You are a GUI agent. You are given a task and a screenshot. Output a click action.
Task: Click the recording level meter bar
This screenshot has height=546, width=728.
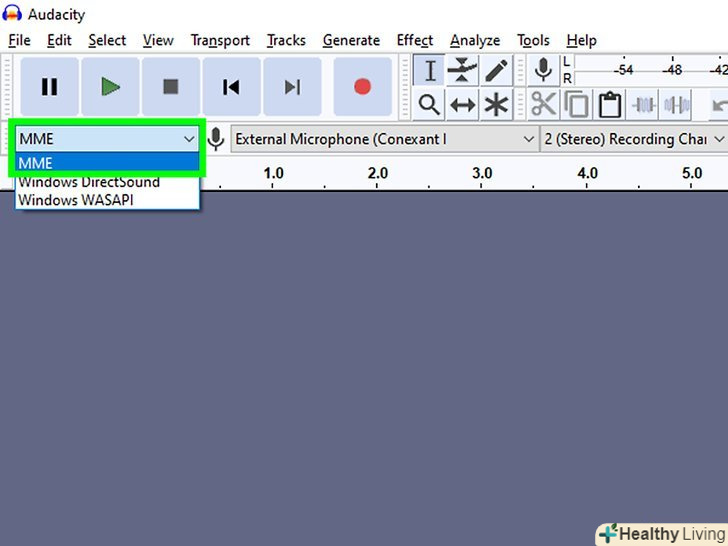point(651,70)
